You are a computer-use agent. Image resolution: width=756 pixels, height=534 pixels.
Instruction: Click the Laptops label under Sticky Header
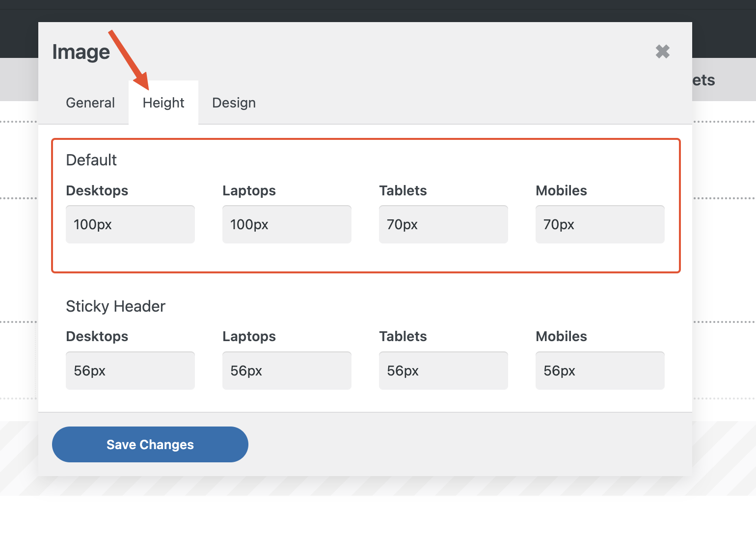pos(249,336)
